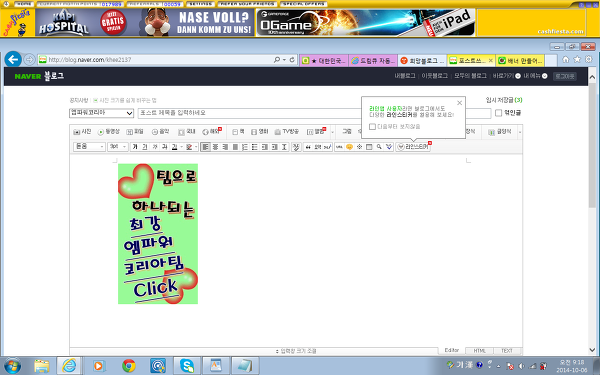Switch to the 희망블로그 browser tab
The image size is (600, 375).
point(422,60)
